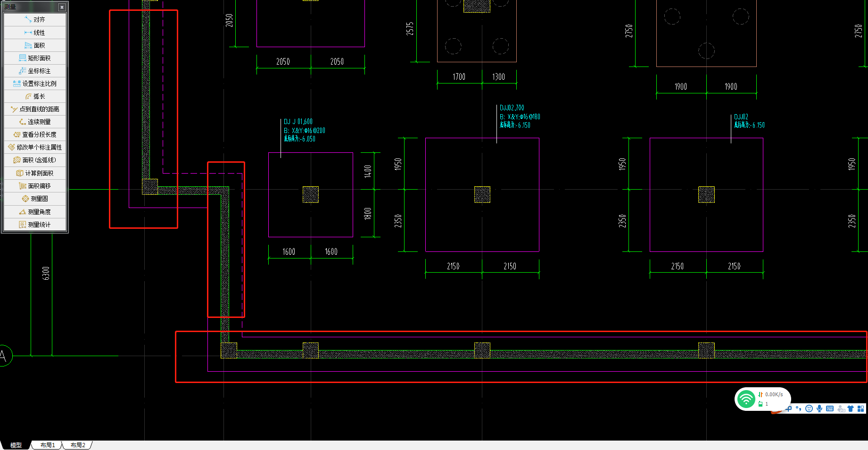
Task: Switch to the 布局2 layout tab
Action: point(78,445)
